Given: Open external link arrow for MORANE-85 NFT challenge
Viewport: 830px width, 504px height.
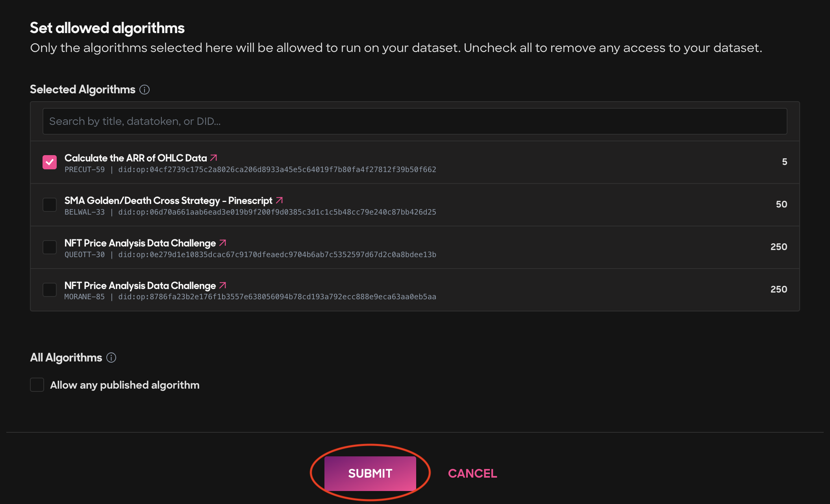Looking at the screenshot, I should coord(223,285).
